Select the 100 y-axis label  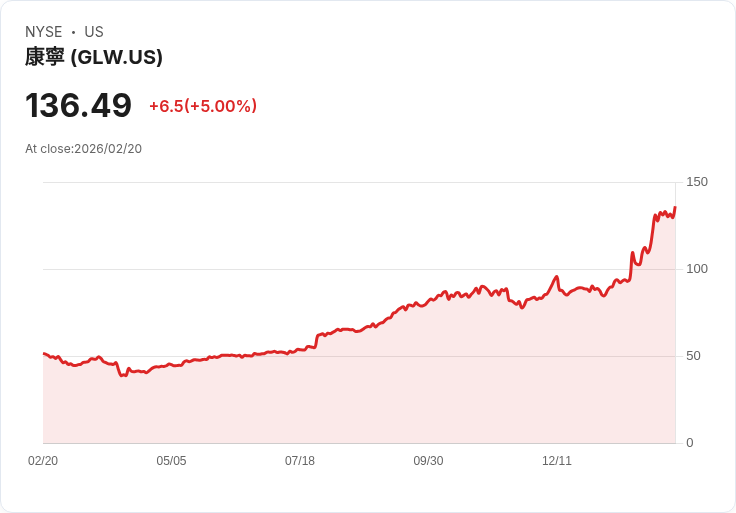pos(697,269)
